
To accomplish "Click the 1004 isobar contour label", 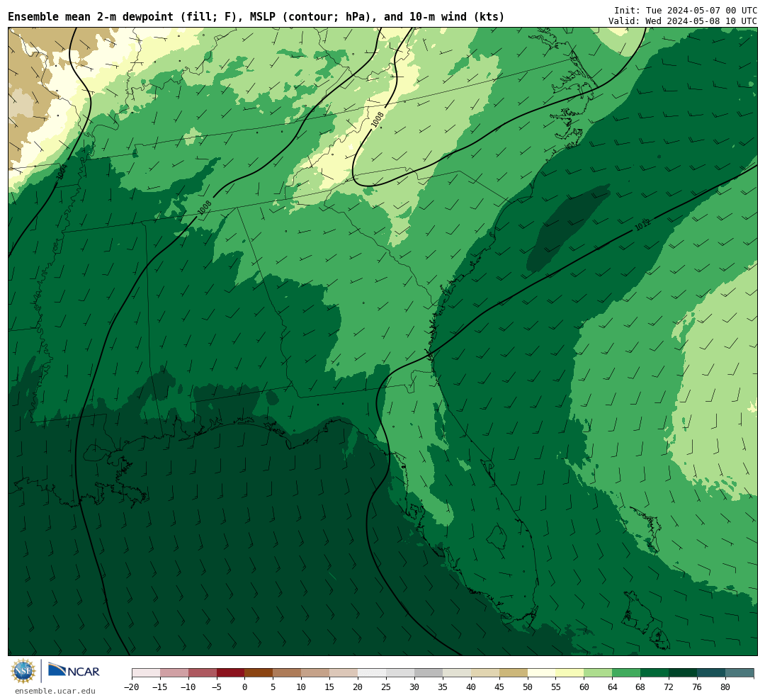I will tap(62, 171).
